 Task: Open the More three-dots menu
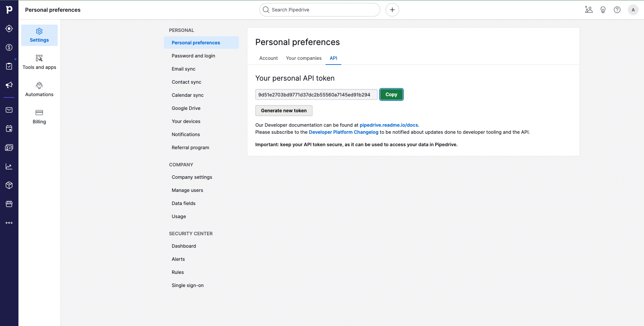(9, 223)
